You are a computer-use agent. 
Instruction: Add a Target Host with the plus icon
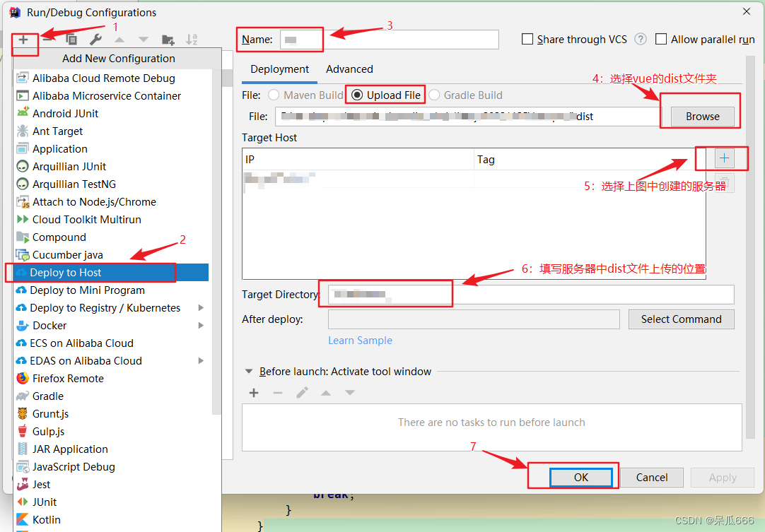point(724,158)
